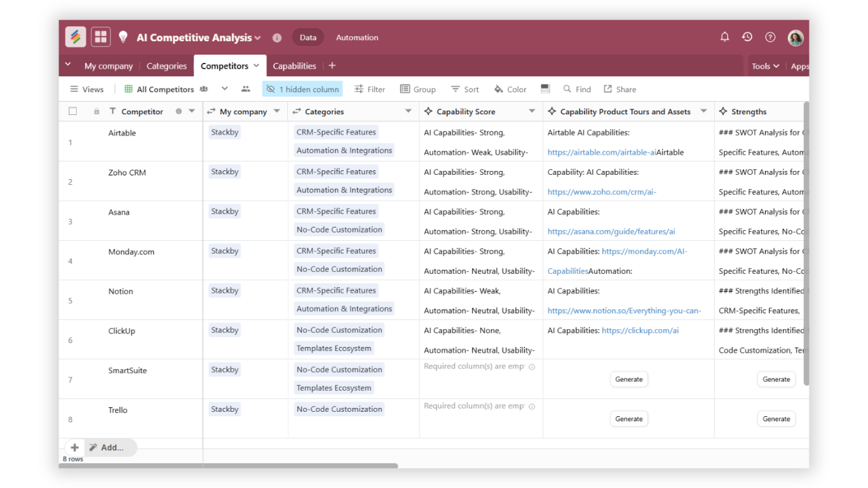Expand the Categories column header dropdown
Viewport: 868px width, 488px height.
tap(409, 111)
